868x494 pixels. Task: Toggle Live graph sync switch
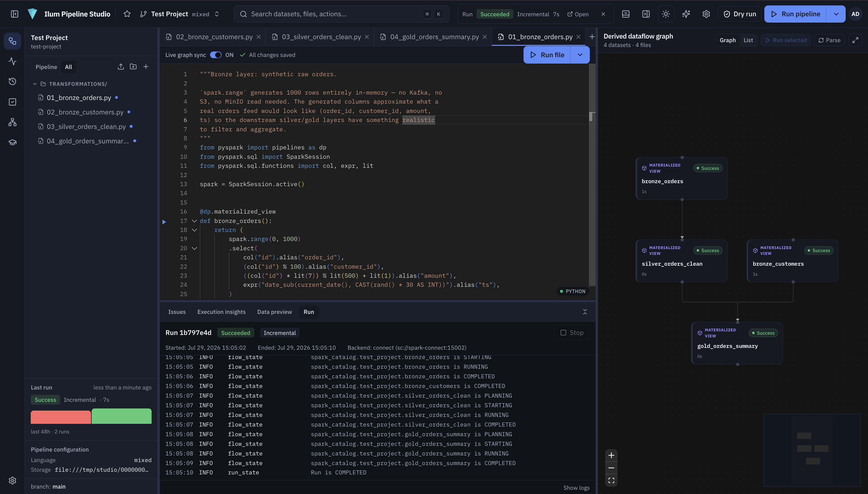[215, 55]
